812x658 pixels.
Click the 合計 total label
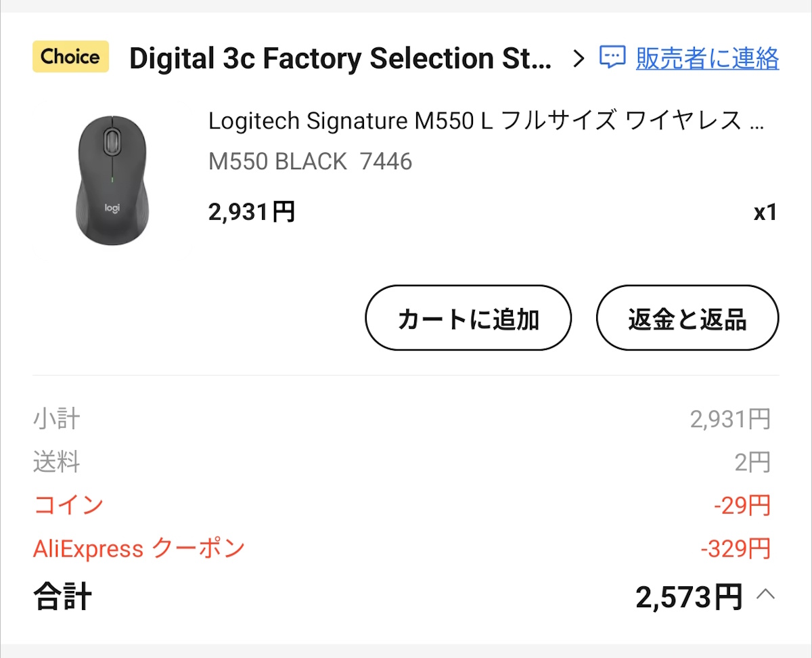coord(60,596)
